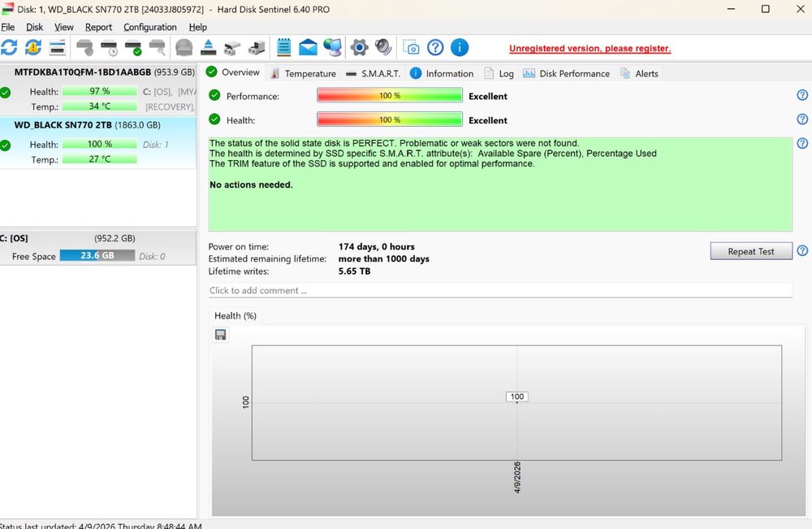Image resolution: width=812 pixels, height=529 pixels.
Task: Click the Performance 100 % gradient bar
Action: [390, 96]
